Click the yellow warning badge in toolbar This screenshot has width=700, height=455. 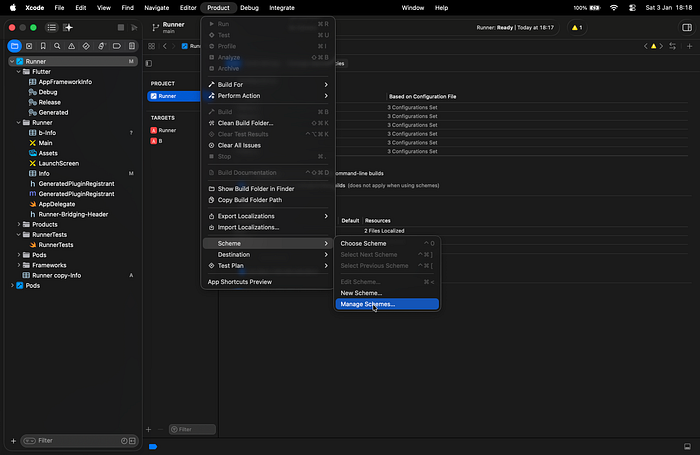point(577,27)
